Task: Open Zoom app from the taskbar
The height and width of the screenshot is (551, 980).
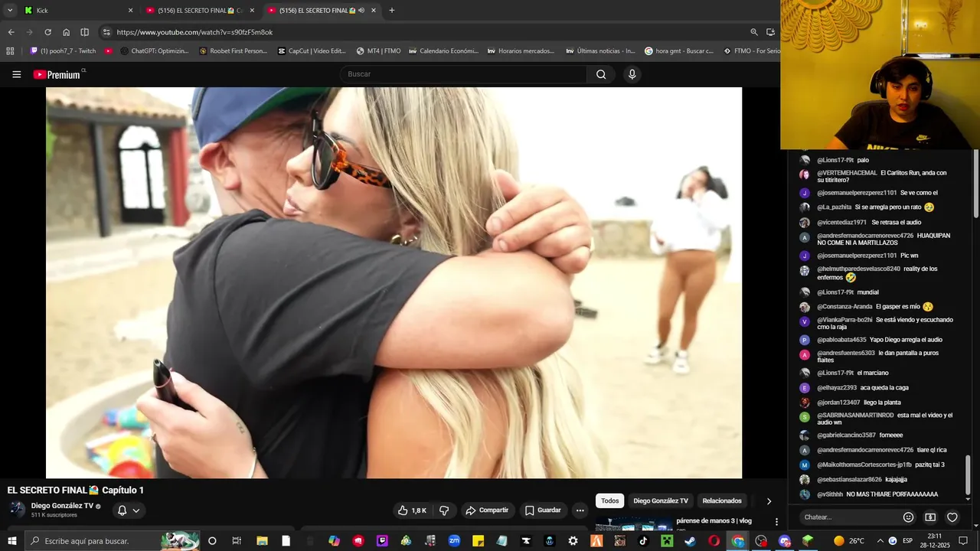Action: pyautogui.click(x=454, y=541)
